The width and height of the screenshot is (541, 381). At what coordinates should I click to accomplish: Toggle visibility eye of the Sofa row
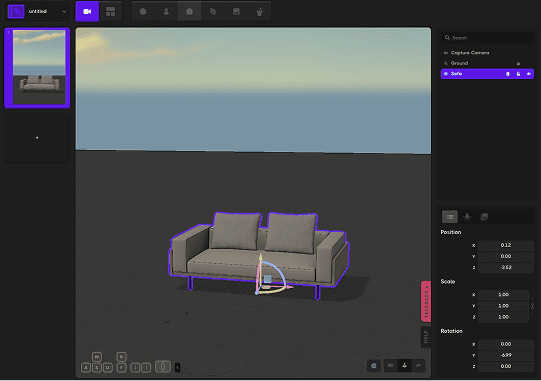click(x=529, y=74)
